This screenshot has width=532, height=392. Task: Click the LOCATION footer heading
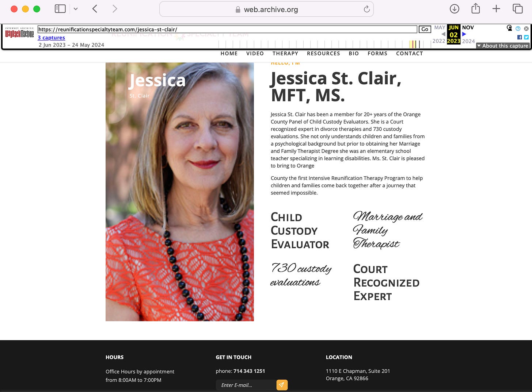point(339,357)
